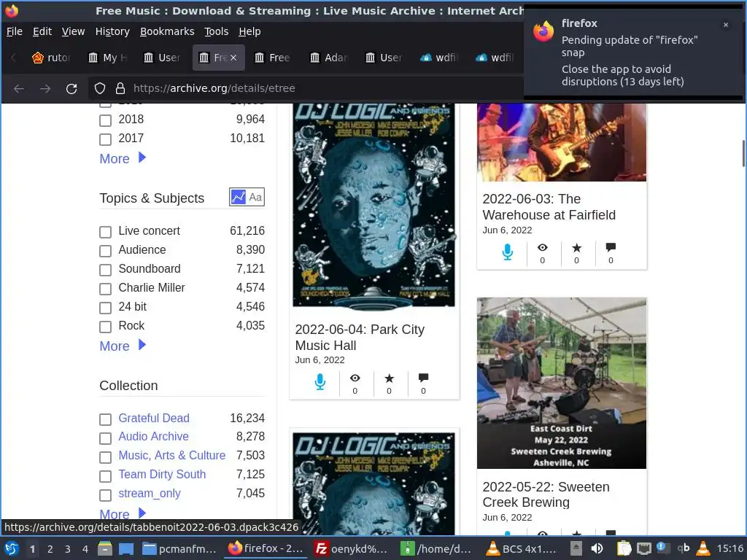This screenshot has height=560, width=747.
Task: Switch to the Adan tab
Action: (330, 58)
